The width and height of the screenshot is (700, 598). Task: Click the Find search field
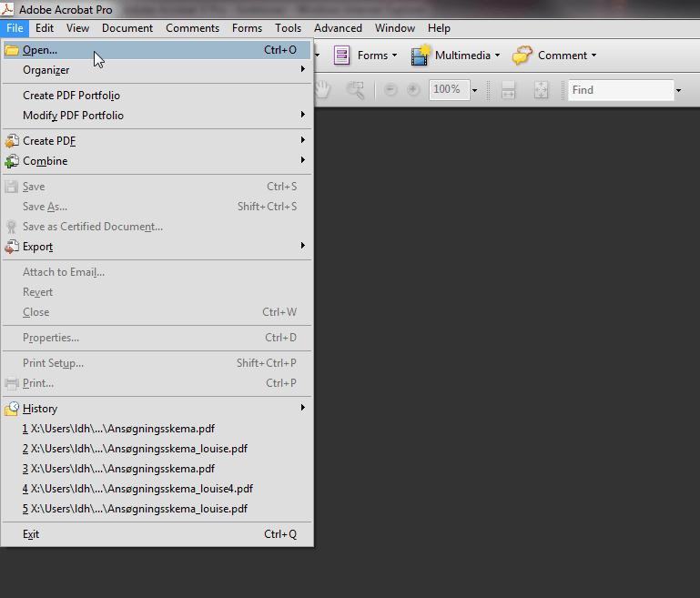(621, 90)
